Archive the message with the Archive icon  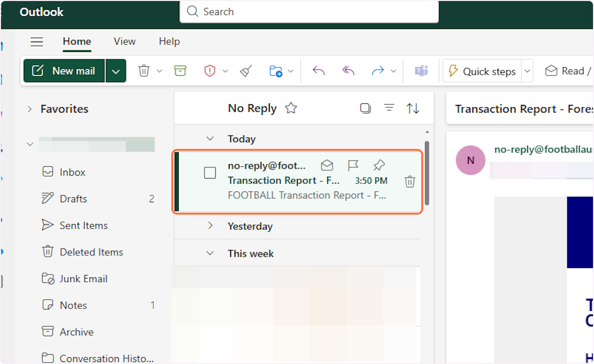180,71
